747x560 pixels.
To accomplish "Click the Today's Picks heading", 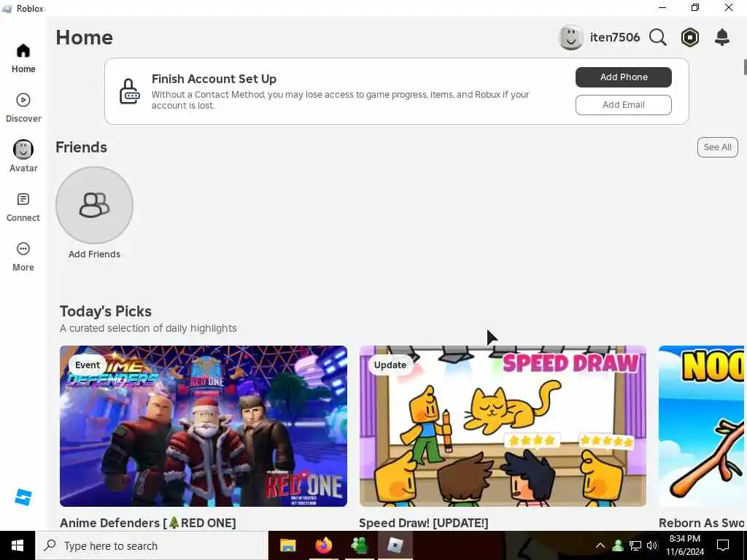I will click(x=106, y=311).
